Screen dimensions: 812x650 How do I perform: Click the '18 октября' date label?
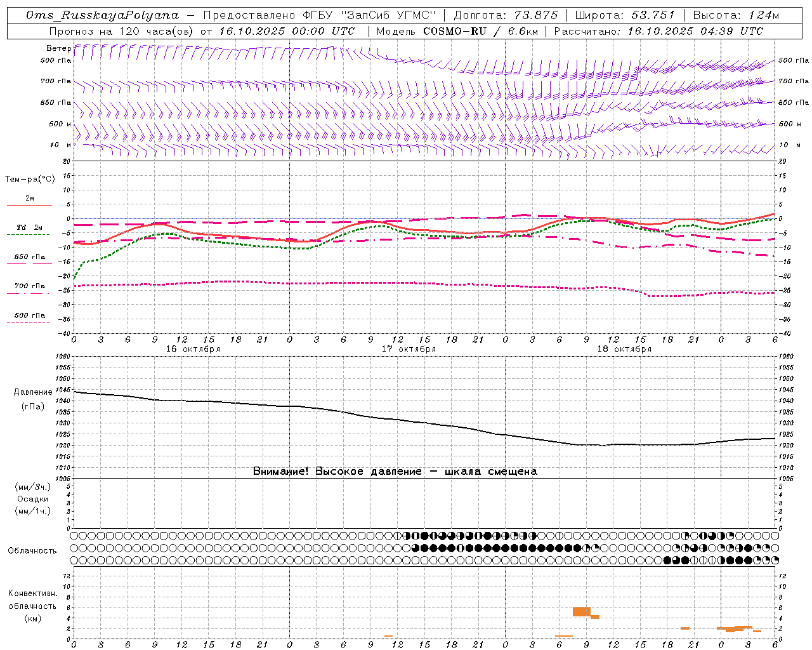pos(624,349)
